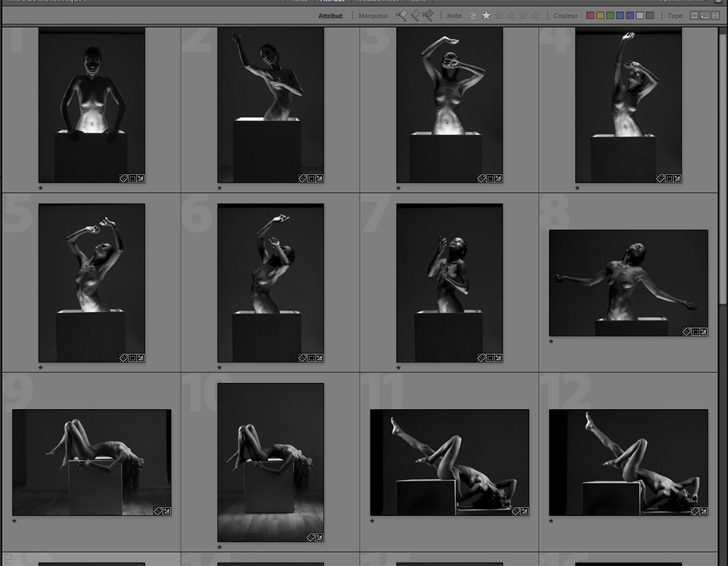Click the Couleur label
Viewport: 728px width, 566px height.
pos(565,16)
